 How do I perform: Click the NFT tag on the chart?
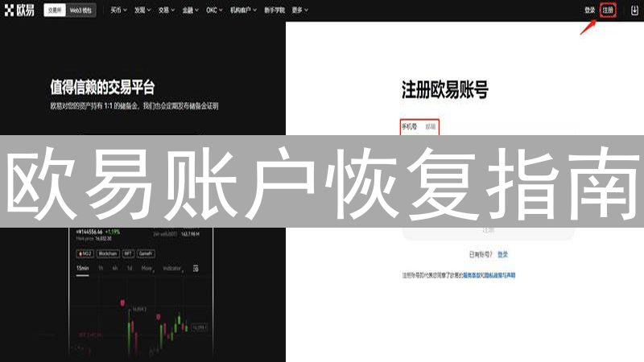[128, 253]
